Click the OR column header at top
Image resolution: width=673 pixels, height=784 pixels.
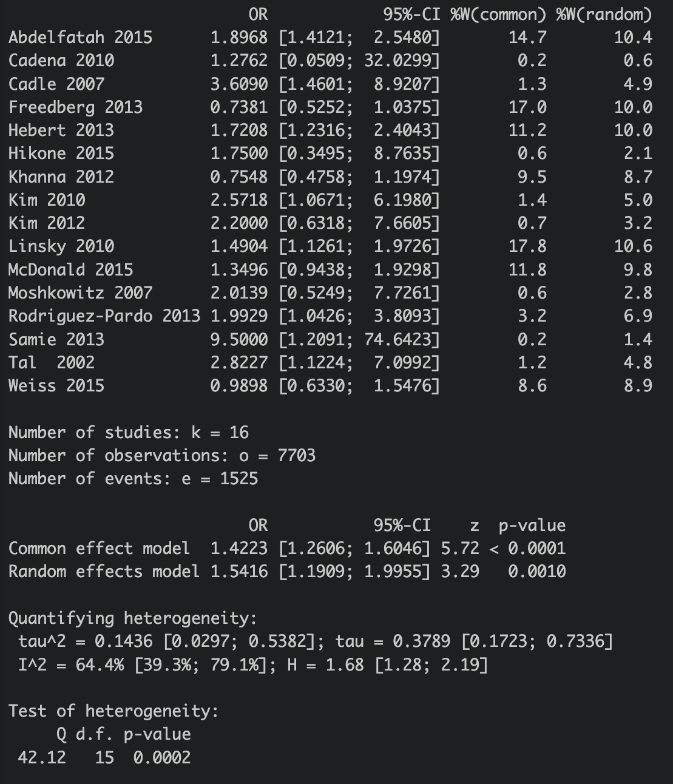point(258,14)
